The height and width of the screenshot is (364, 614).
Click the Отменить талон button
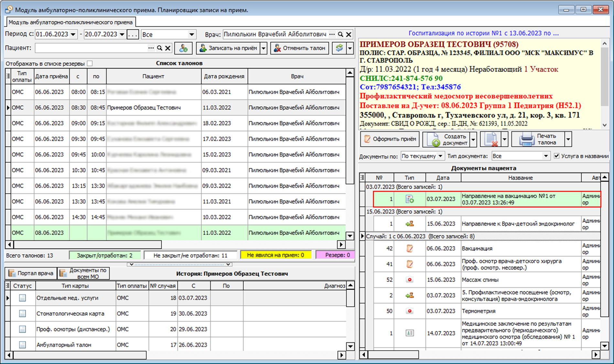click(299, 48)
